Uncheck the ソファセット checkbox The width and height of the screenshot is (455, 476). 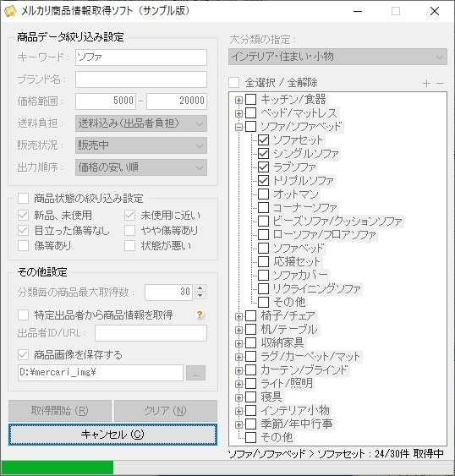(263, 140)
